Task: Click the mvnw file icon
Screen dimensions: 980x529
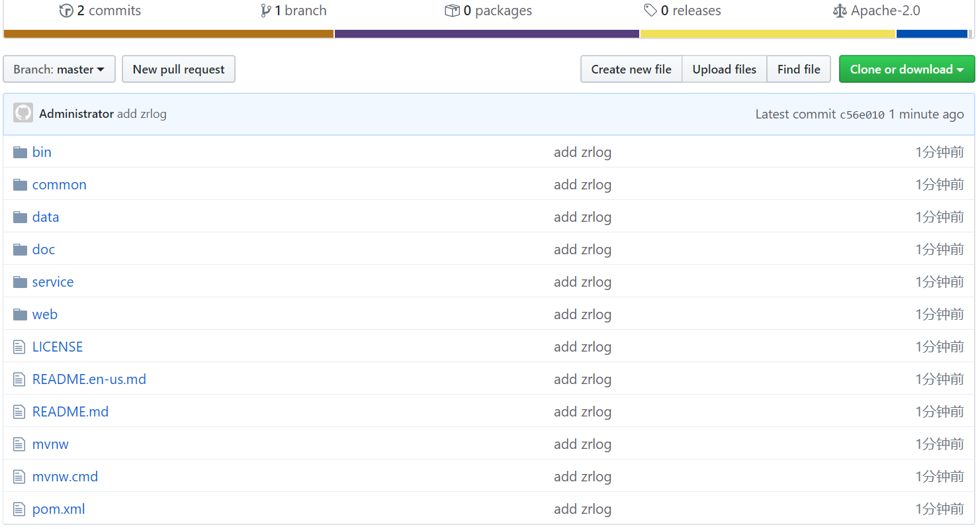Action: (19, 444)
